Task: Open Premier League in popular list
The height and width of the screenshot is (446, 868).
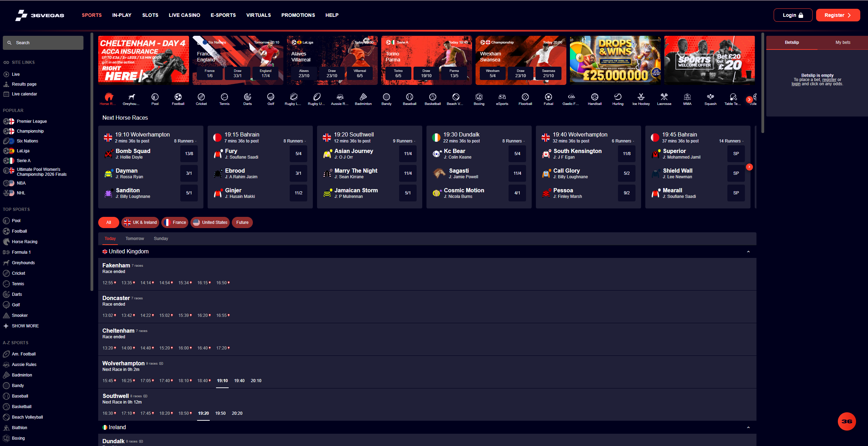Action: click(32, 121)
